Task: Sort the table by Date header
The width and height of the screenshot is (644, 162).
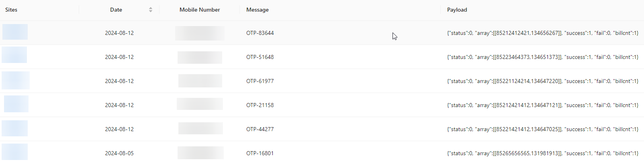Action: click(116, 10)
